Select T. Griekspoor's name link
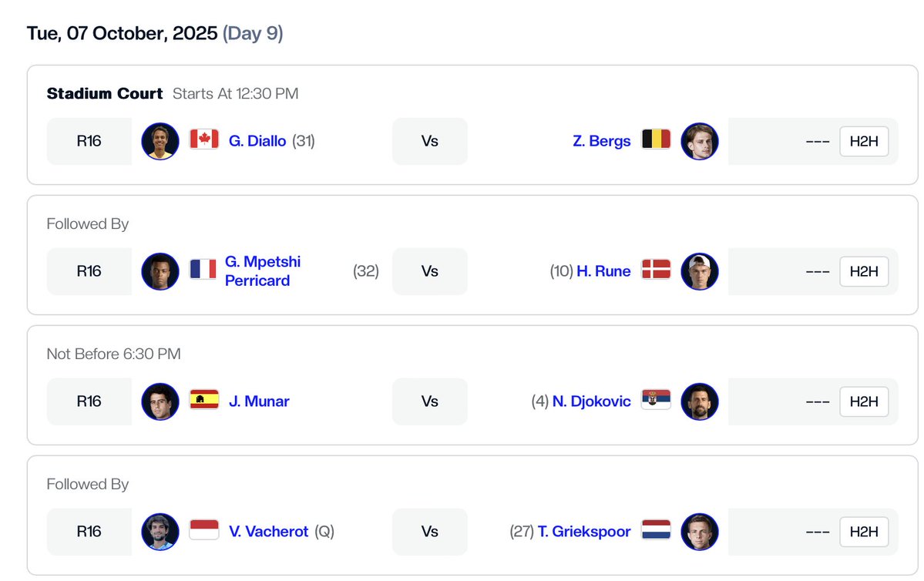 584,532
